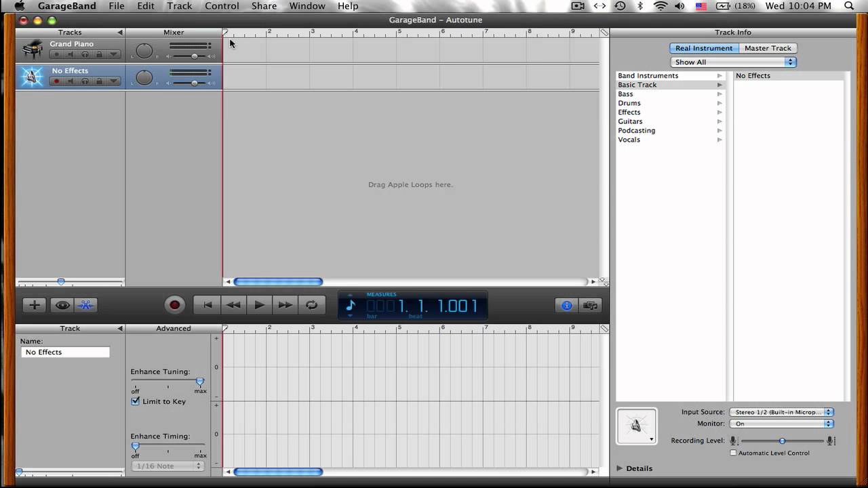
Task: Lock the No Effects track
Action: coord(99,81)
